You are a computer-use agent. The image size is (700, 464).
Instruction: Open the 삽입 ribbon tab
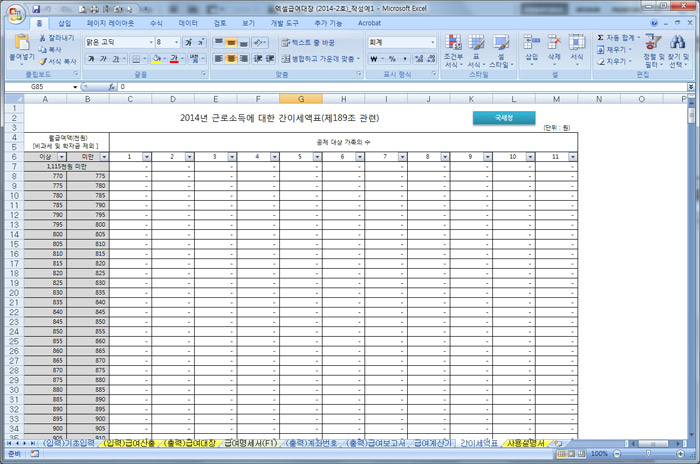tap(65, 23)
